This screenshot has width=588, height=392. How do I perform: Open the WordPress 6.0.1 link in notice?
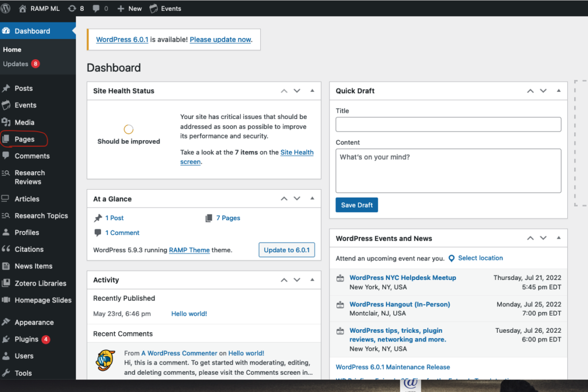[x=122, y=40]
